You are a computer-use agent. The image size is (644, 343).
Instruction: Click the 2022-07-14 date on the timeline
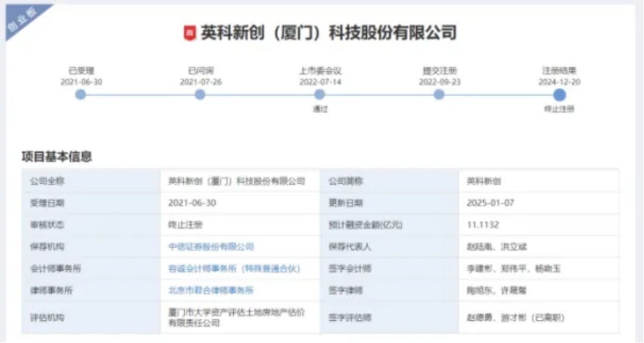pos(320,82)
